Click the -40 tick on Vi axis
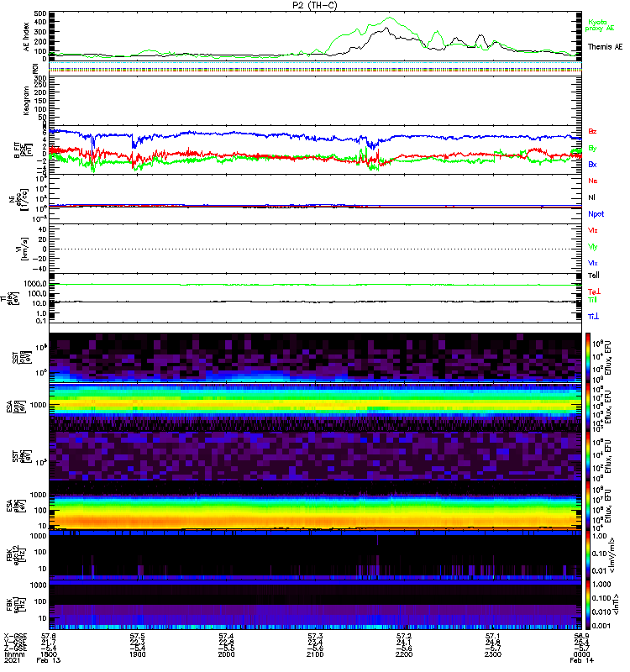630x672 pixels. point(40,269)
